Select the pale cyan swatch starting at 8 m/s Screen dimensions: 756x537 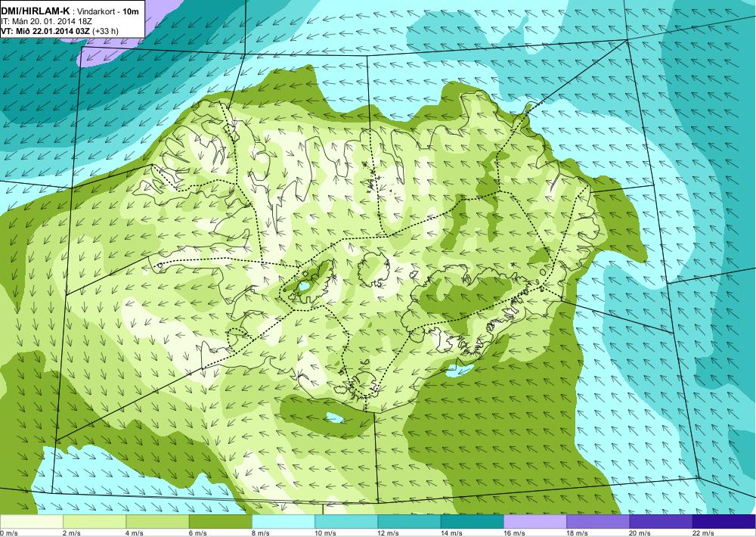coord(283,522)
